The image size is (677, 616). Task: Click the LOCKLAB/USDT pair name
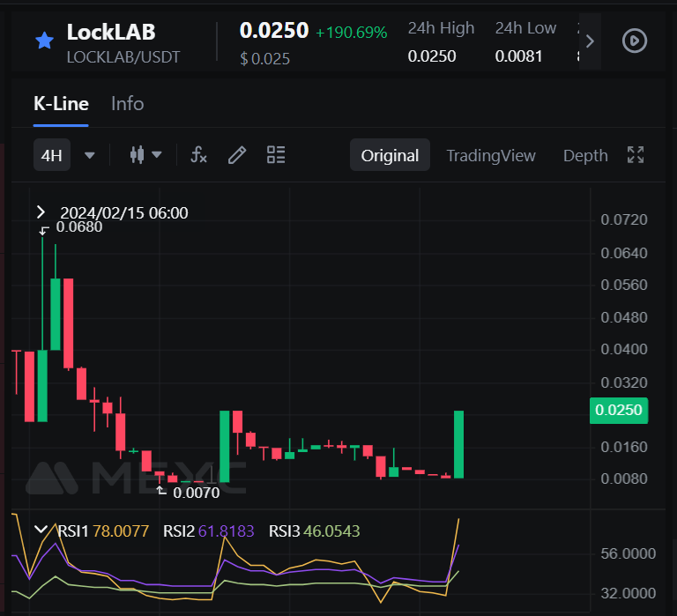[x=123, y=57]
